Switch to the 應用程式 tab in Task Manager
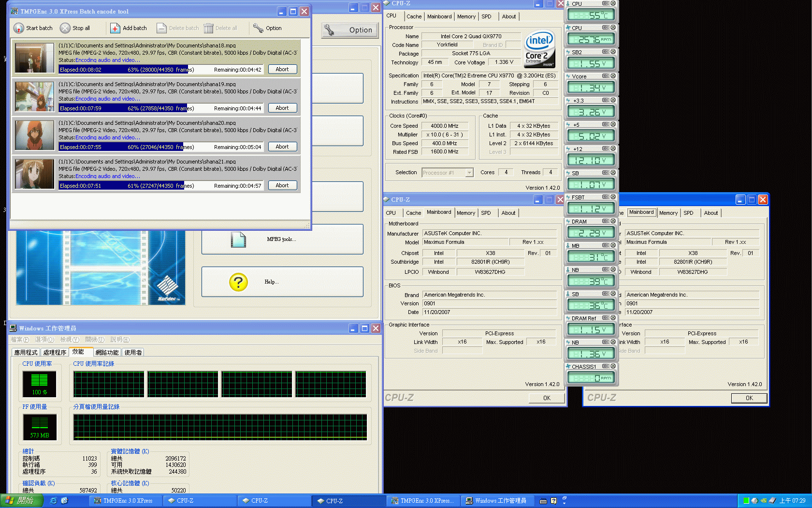This screenshot has height=508, width=812. (x=26, y=352)
